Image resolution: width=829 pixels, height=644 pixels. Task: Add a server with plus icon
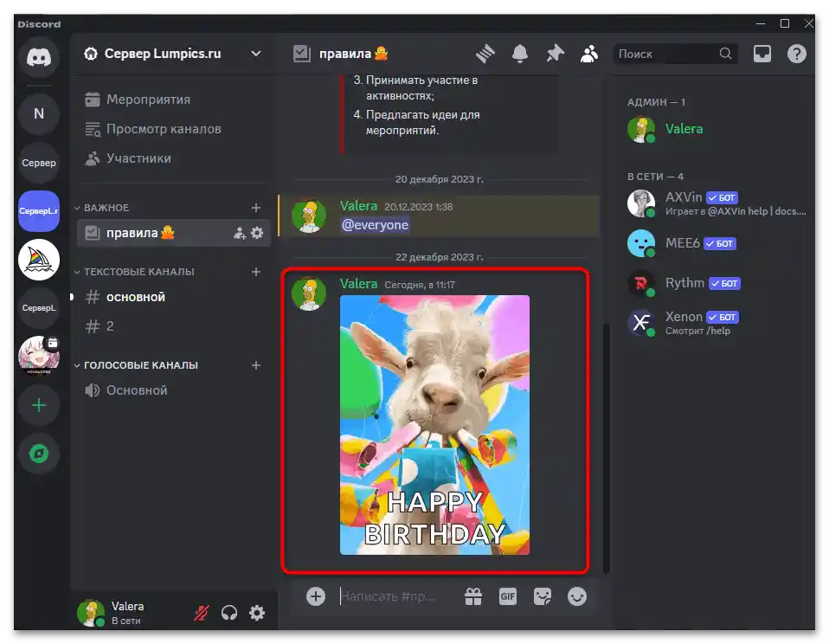pos(39,406)
